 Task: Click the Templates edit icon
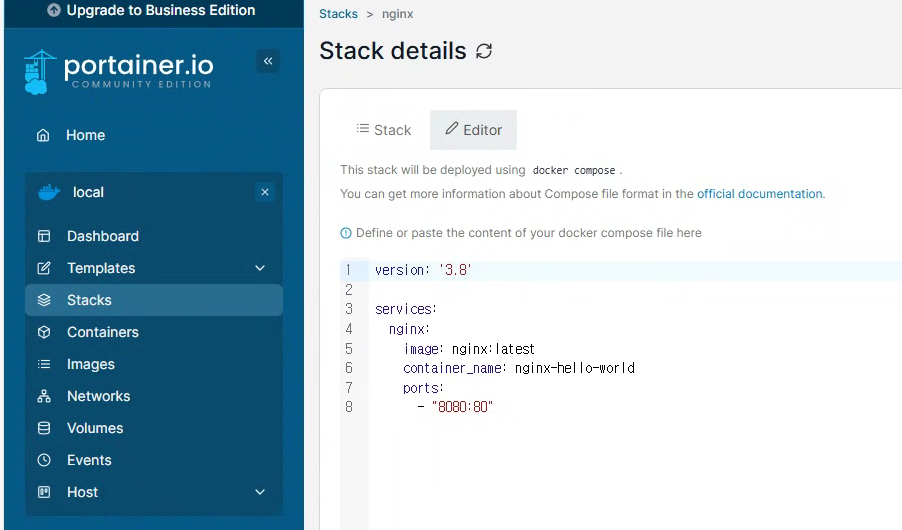(44, 268)
